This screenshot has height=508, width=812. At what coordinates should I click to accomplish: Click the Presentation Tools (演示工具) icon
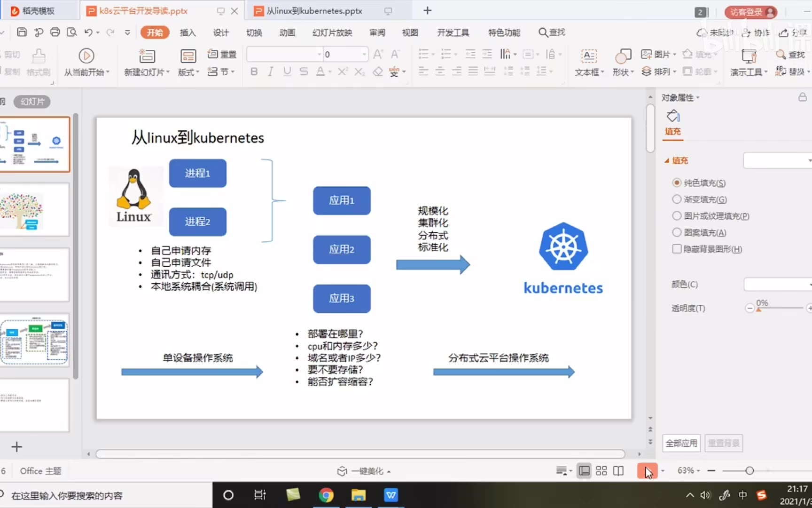pyautogui.click(x=749, y=56)
